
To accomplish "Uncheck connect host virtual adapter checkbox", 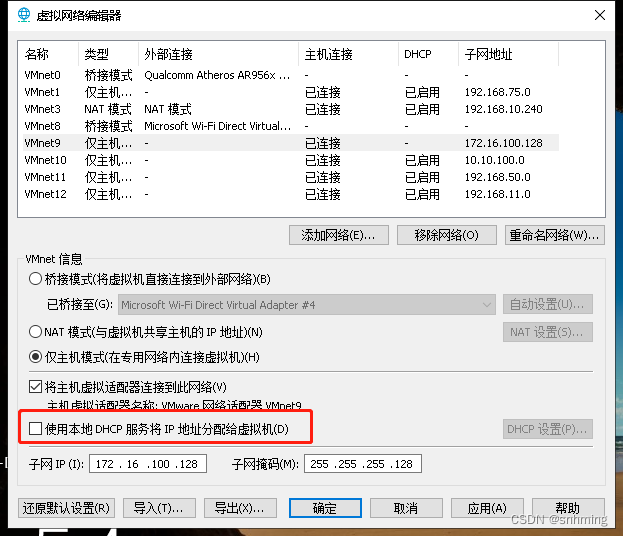I will (x=36, y=387).
